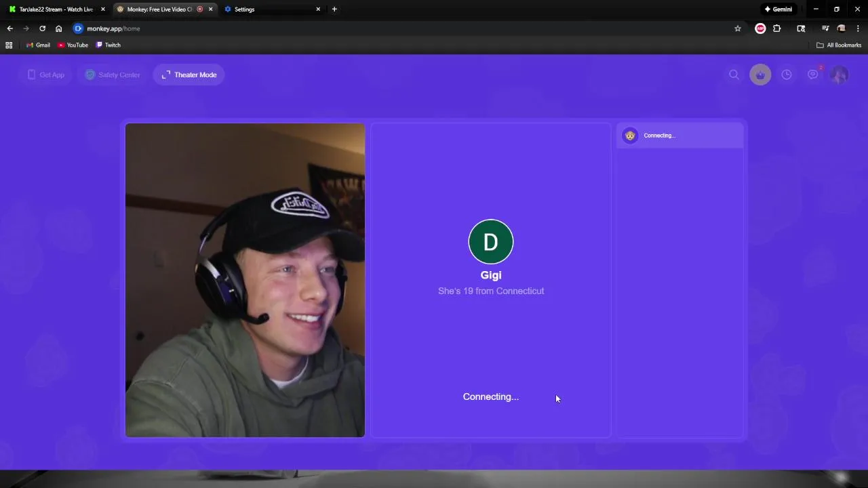Click the Gigi profile avatar
Image resolution: width=868 pixels, height=488 pixels.
pyautogui.click(x=491, y=242)
